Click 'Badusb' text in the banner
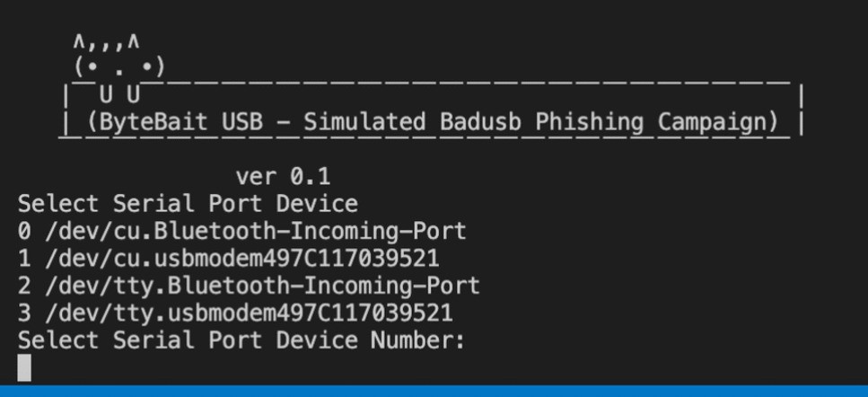868x397 pixels. (480, 122)
